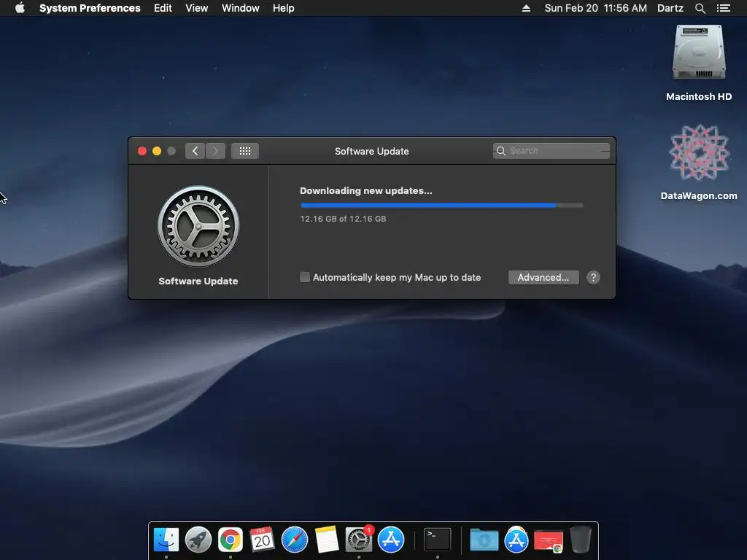747x560 pixels.
Task: Click the date and time in menu bar
Action: coord(595,8)
